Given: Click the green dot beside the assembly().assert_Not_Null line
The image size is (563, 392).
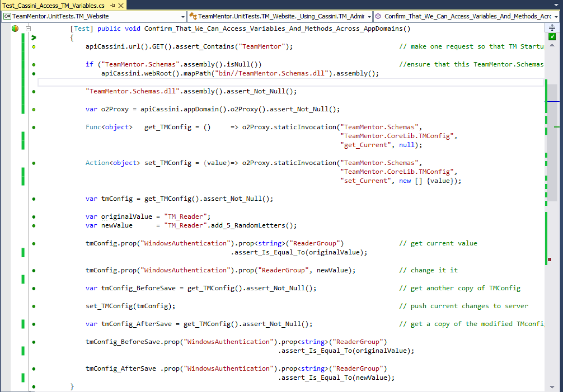Looking at the screenshot, I should point(34,91).
